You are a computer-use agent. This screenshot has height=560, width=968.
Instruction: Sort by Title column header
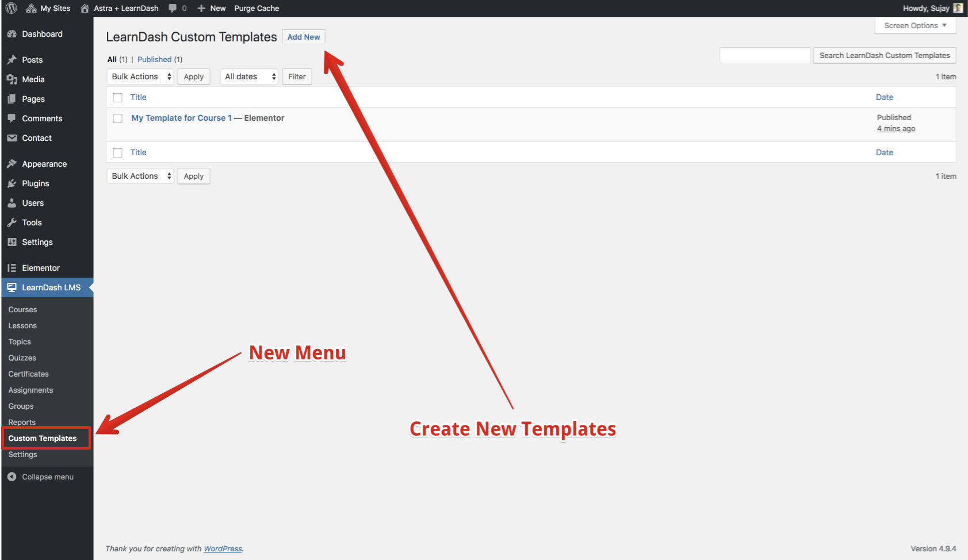click(139, 97)
